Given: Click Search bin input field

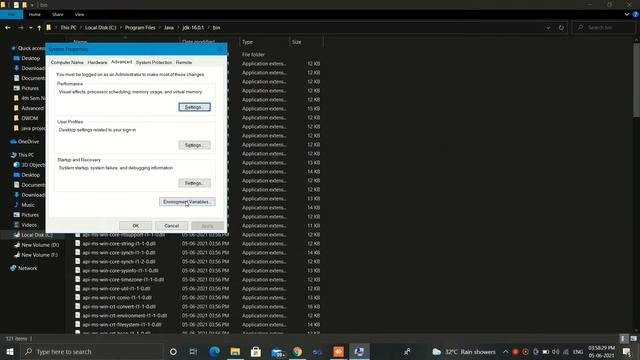Looking at the screenshot, I should (604, 28).
